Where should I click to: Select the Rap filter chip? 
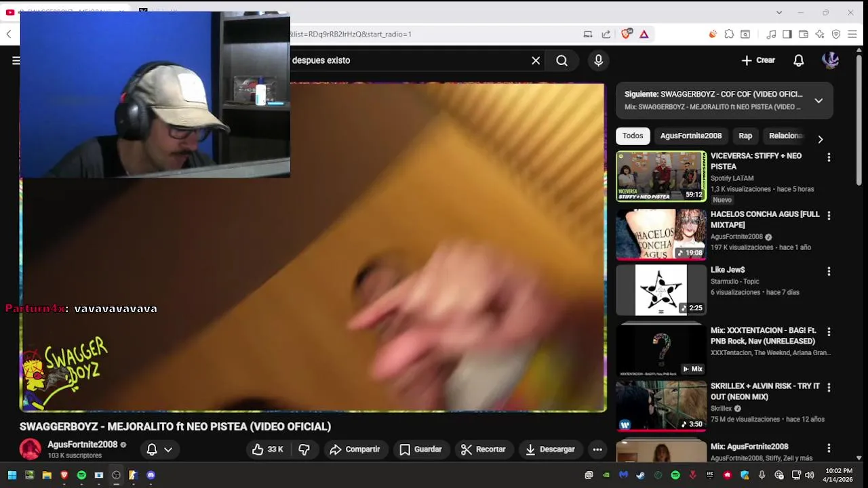point(745,136)
